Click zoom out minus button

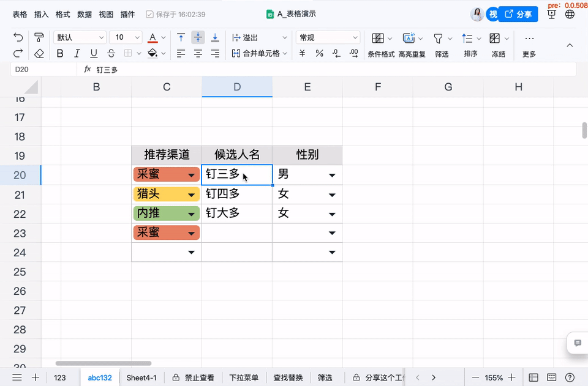pos(475,377)
